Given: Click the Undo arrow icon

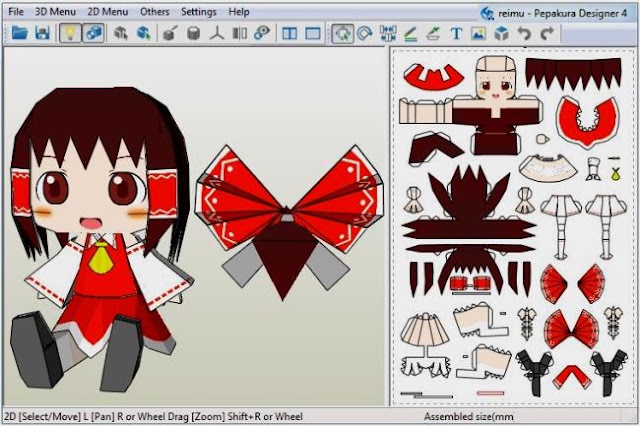Looking at the screenshot, I should tap(524, 33).
